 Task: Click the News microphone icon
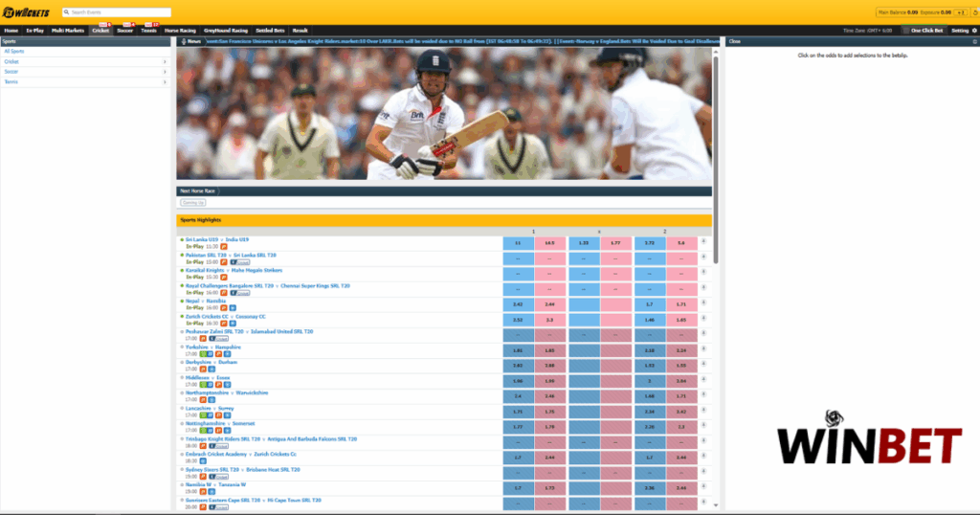coord(184,41)
